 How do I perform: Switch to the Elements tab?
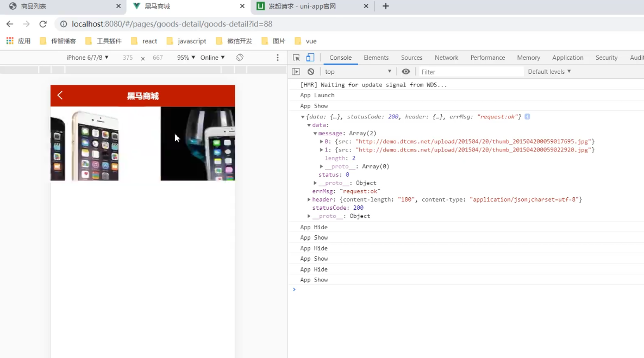click(376, 58)
